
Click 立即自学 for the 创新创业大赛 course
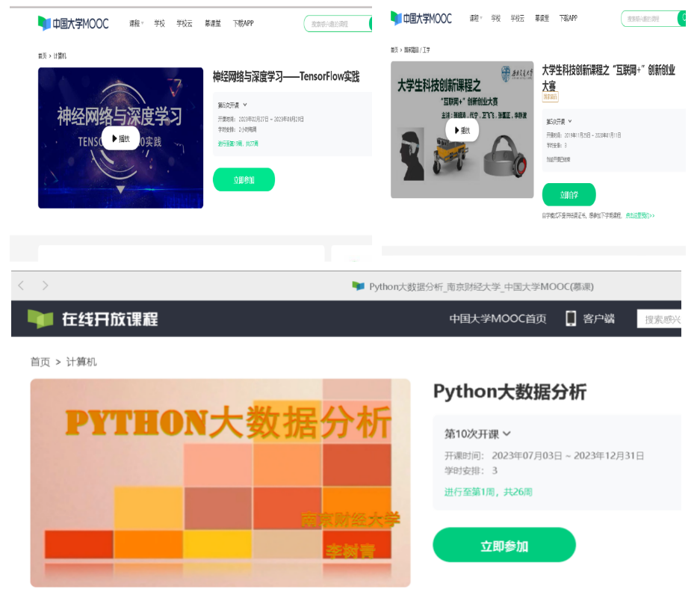(x=569, y=195)
